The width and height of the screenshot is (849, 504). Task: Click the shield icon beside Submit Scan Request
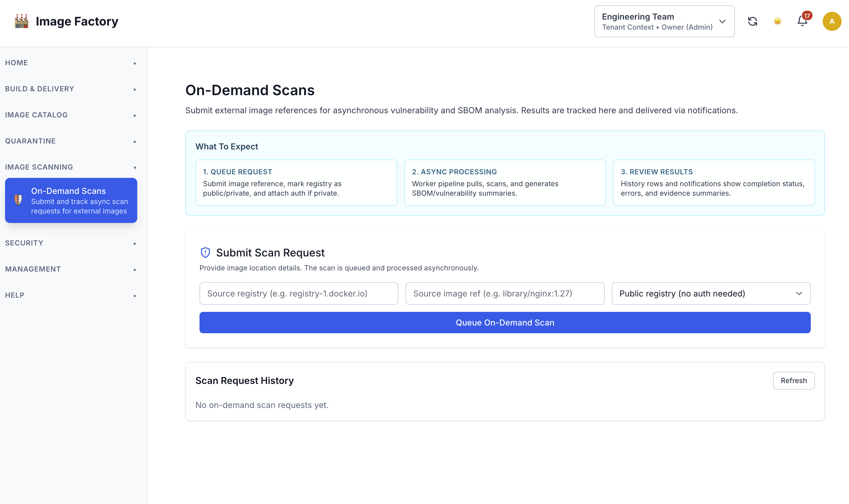pyautogui.click(x=205, y=252)
